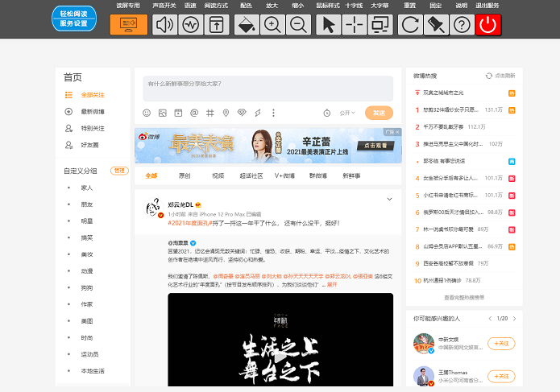560x392 pixels.
Task: Click the blue 轻松阅读 服务设置 badge
Action: 74,19
